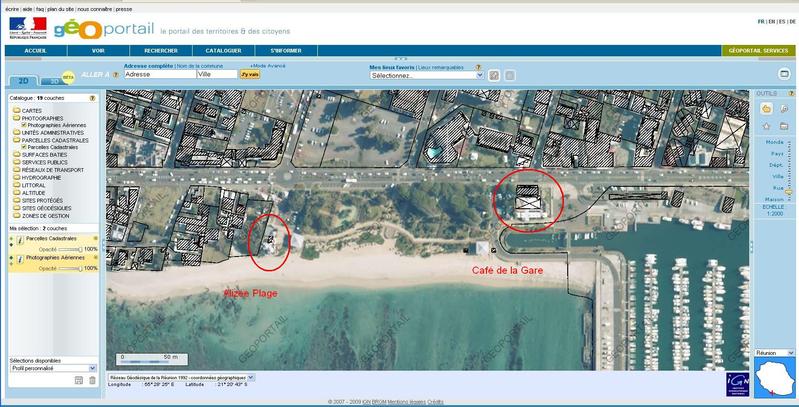This screenshot has width=799, height=407.
Task: Select the magnifier zoom tool
Action: 784,108
